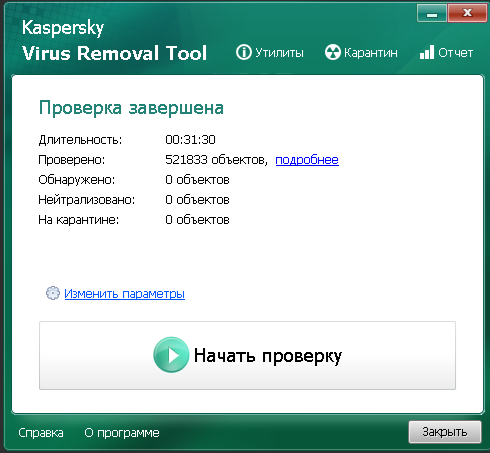Image resolution: width=490 pixels, height=453 pixels.
Task: Click the Kaspersky Virus Removal Tool title
Action: coord(114,41)
